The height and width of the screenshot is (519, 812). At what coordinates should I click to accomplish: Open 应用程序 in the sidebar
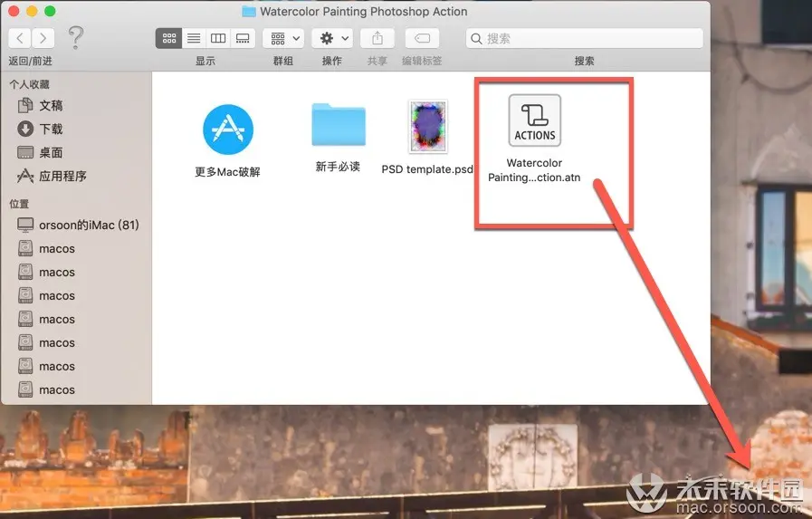(x=52, y=176)
